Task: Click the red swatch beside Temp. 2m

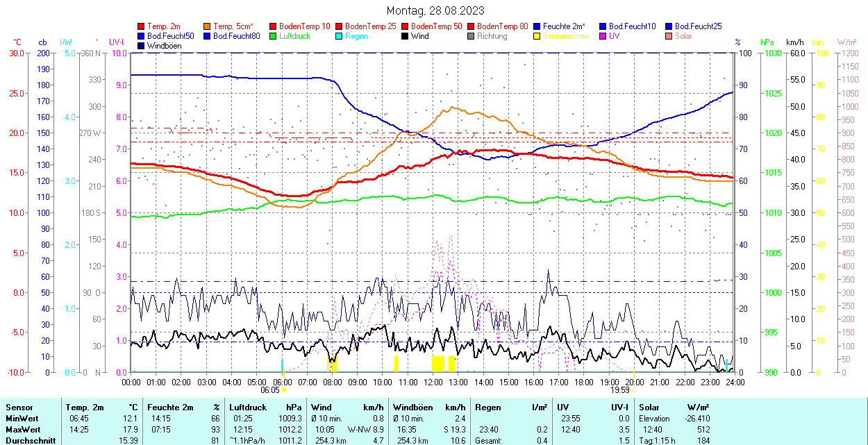Action: [142, 26]
